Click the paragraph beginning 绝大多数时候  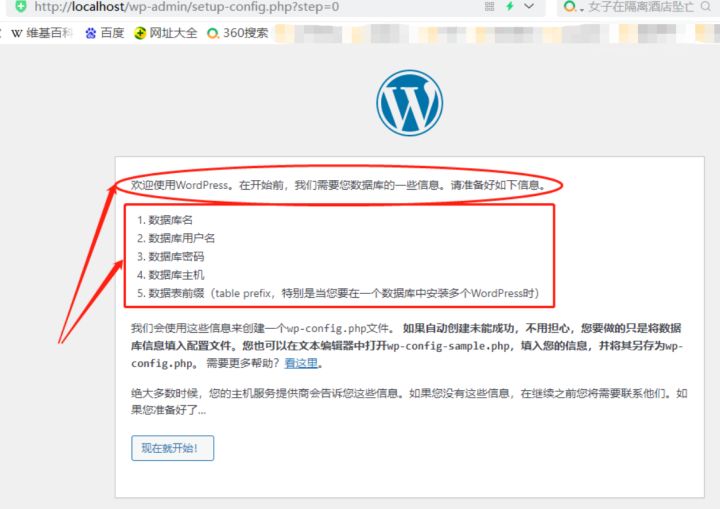pyautogui.click(x=409, y=401)
